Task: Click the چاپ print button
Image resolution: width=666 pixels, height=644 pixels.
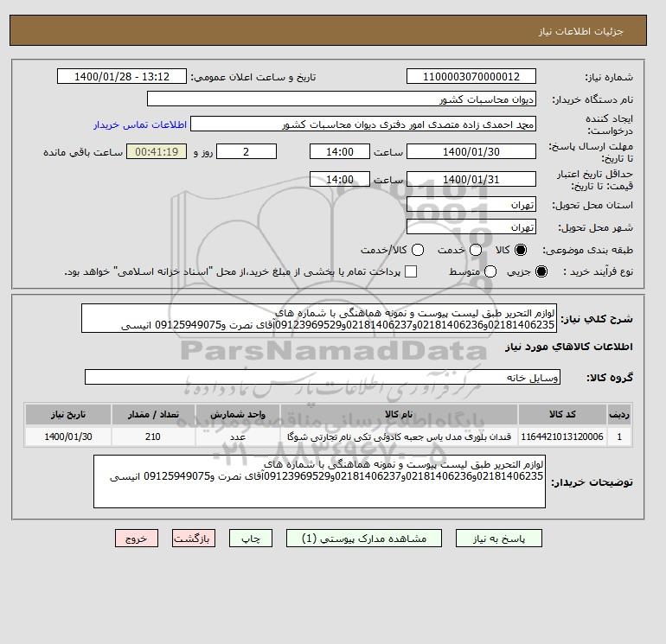Action: click(x=251, y=539)
